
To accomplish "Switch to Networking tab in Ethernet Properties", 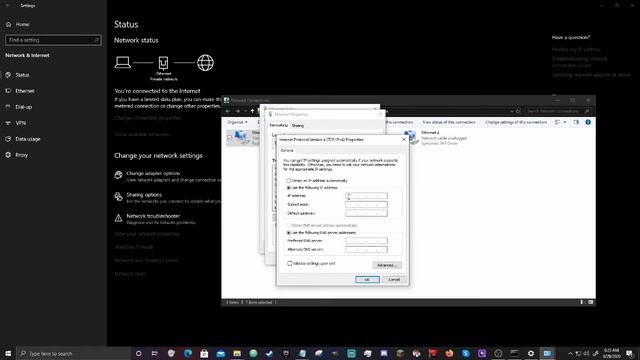I will 279,125.
